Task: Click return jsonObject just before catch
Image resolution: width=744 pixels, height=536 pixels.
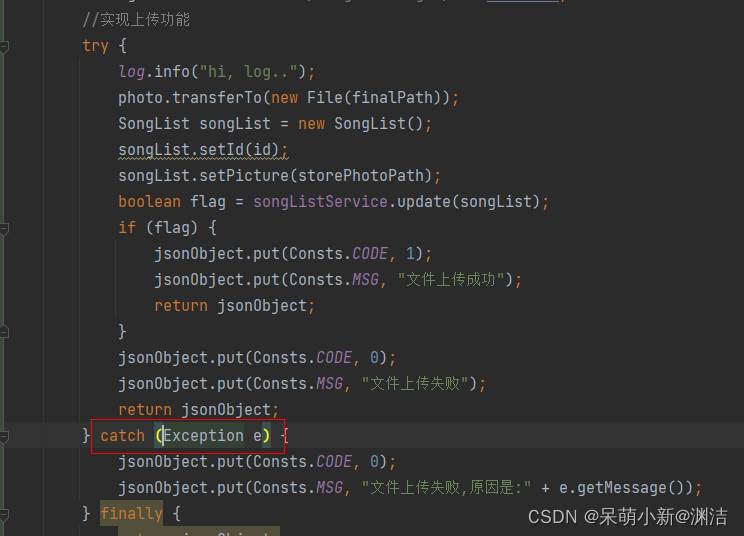Action: [198, 409]
